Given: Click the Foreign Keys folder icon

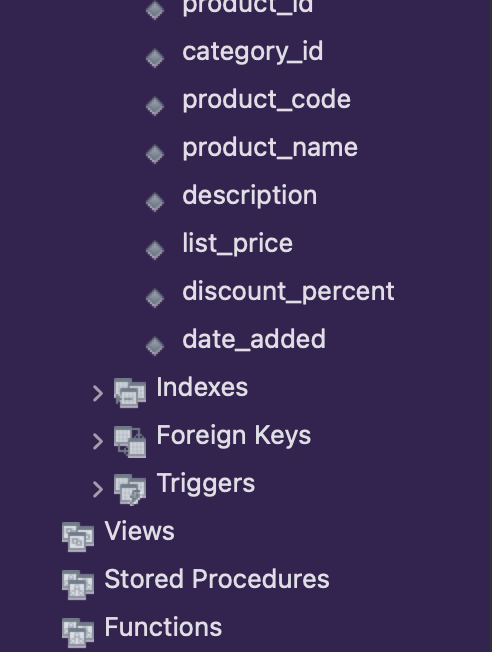Looking at the screenshot, I should click(130, 441).
